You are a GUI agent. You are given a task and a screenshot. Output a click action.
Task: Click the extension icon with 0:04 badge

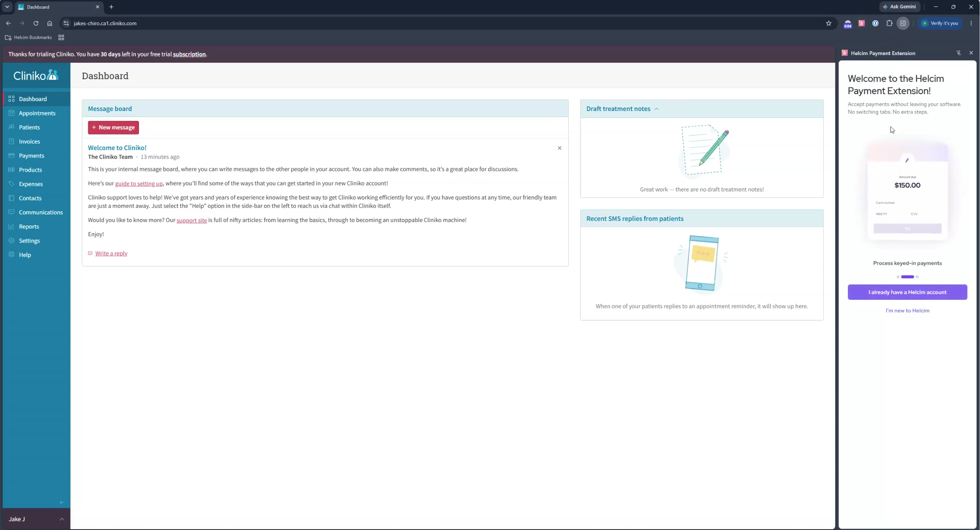pyautogui.click(x=847, y=24)
